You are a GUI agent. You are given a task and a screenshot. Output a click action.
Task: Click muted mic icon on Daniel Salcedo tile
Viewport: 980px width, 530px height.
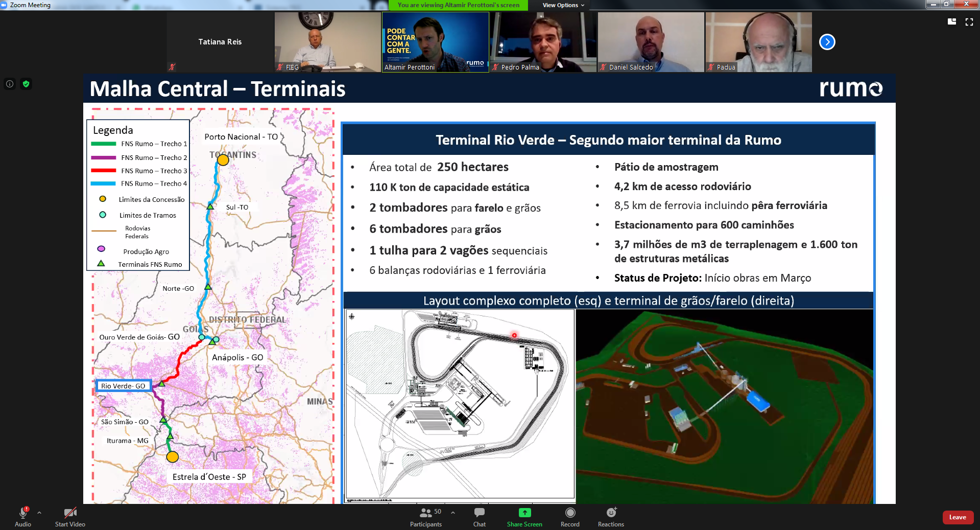coord(603,67)
